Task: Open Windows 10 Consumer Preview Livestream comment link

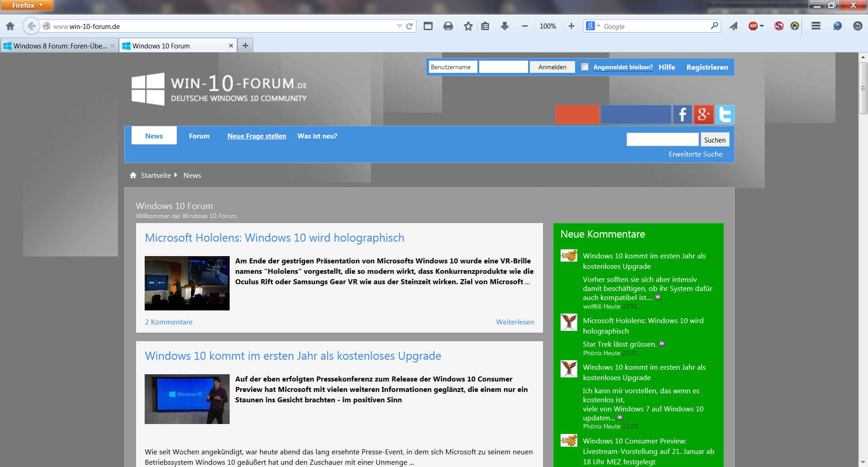Action: pos(648,451)
